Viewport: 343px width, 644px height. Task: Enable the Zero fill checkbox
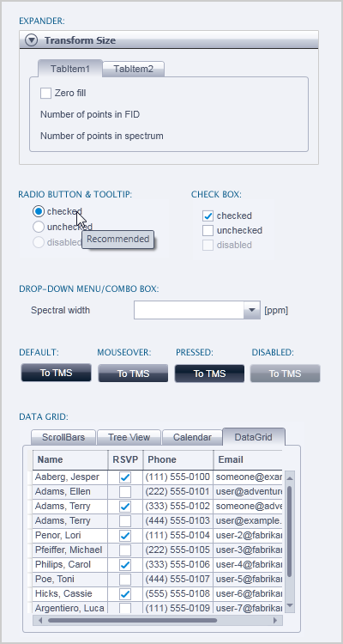45,94
